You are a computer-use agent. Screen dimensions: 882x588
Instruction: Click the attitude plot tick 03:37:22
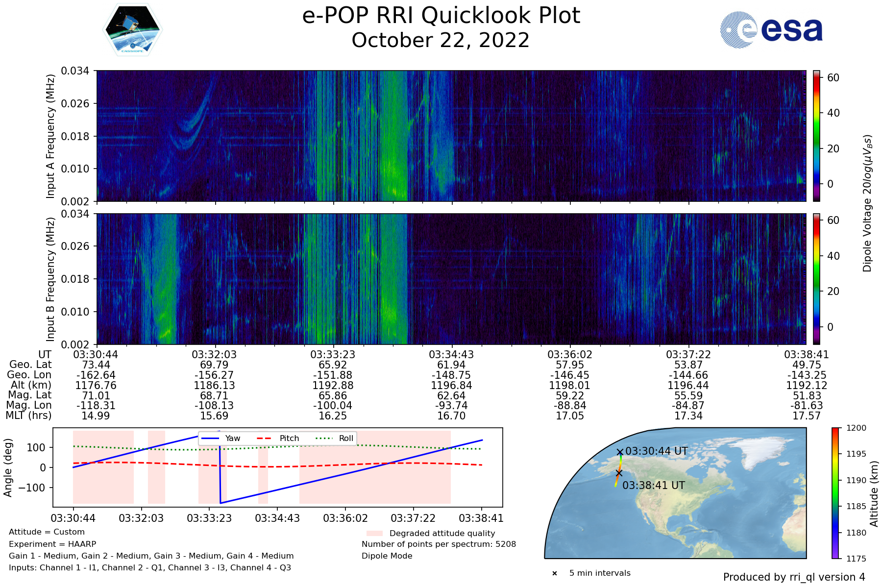click(x=414, y=518)
